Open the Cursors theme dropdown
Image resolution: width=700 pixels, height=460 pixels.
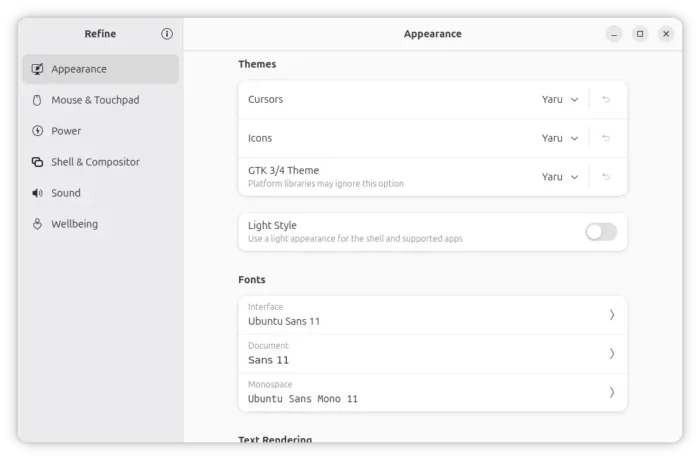point(560,99)
